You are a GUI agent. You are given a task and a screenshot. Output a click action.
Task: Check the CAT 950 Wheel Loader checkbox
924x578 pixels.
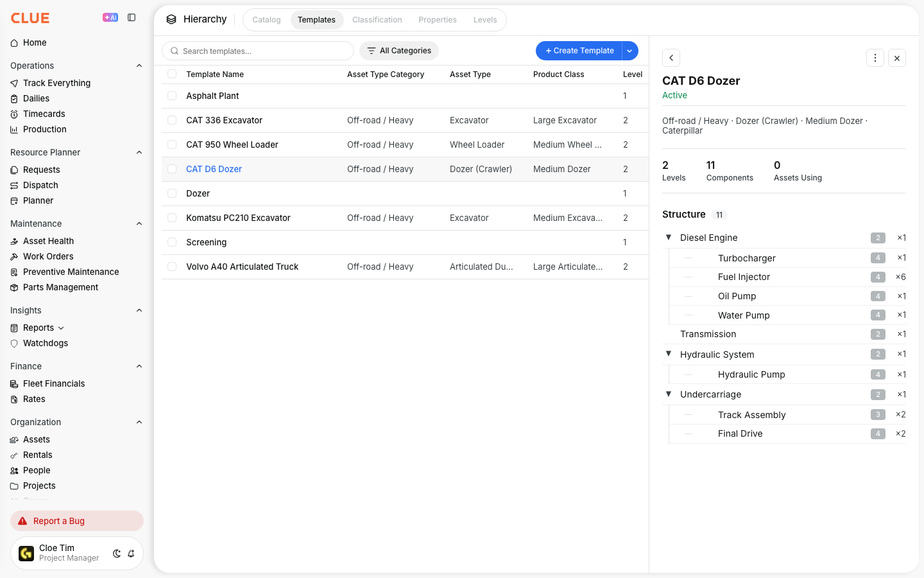click(172, 144)
